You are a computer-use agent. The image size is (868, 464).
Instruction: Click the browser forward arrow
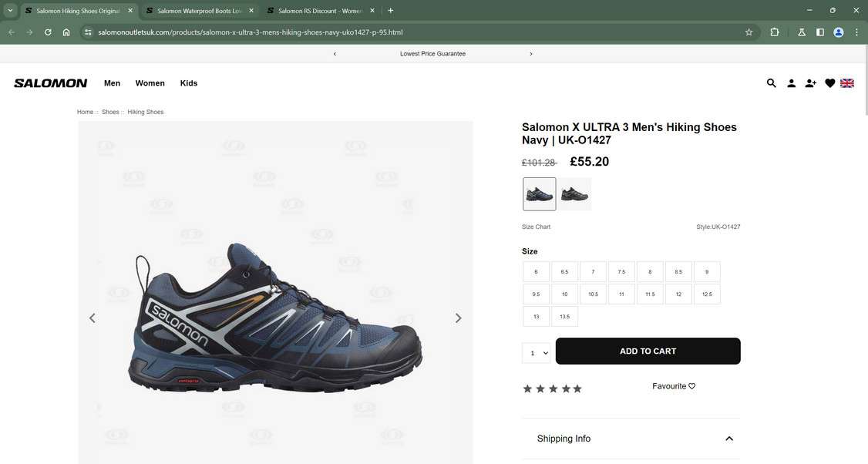29,32
